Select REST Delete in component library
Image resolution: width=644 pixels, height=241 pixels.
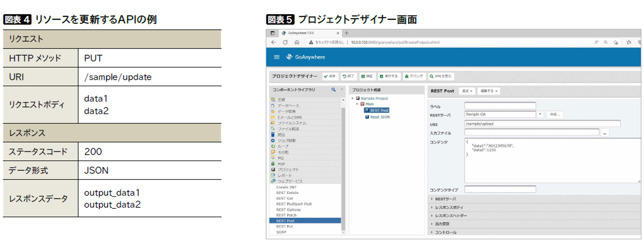[x=287, y=193]
